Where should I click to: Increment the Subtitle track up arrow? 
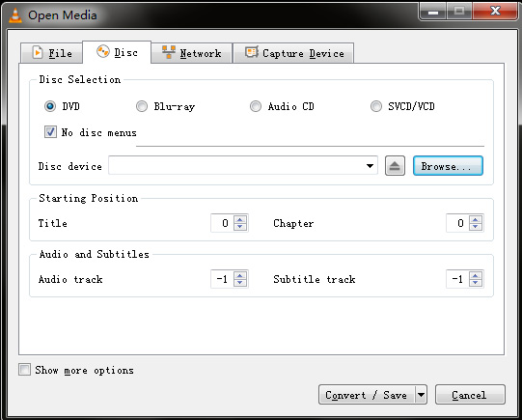click(476, 275)
